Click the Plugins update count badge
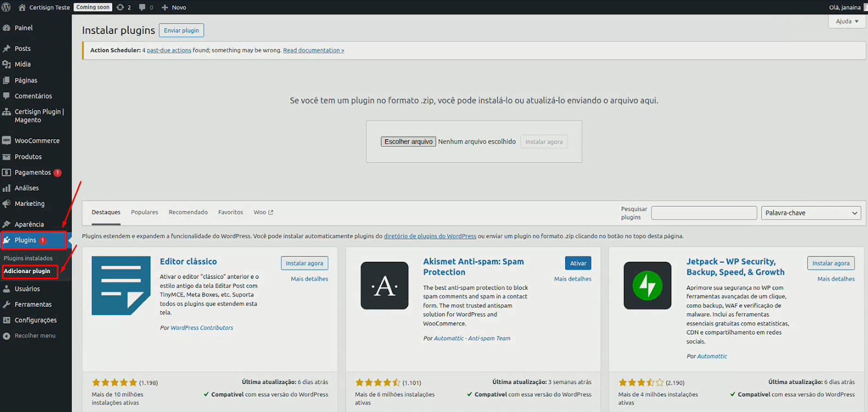Image resolution: width=868 pixels, height=412 pixels. click(43, 240)
